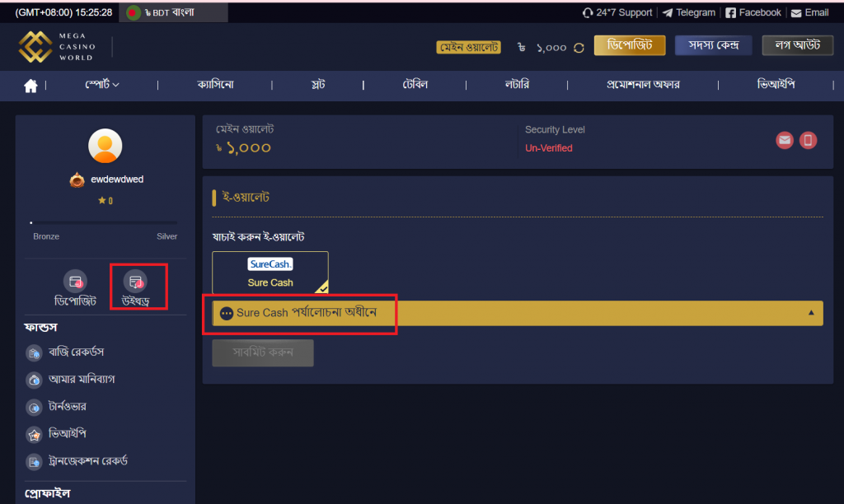Click the Silver level label
The image size is (844, 504).
tap(166, 236)
